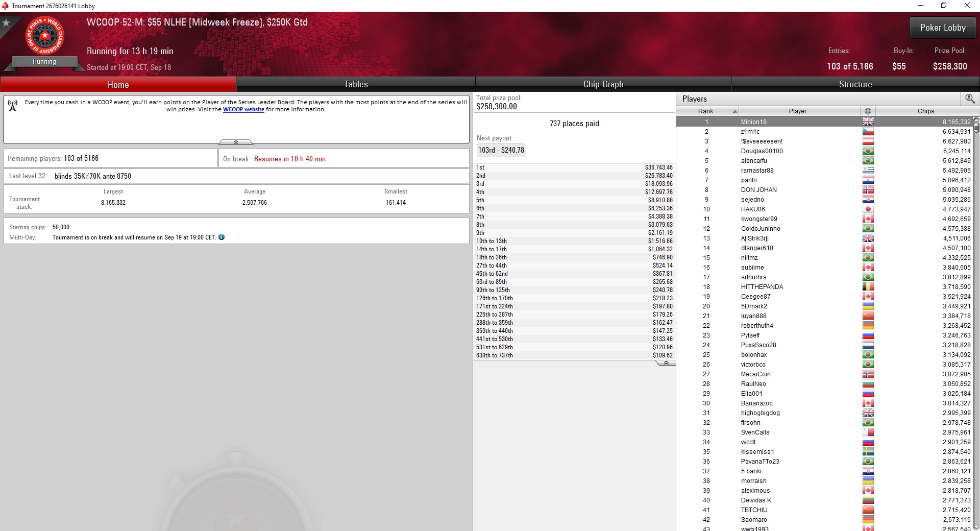This screenshot has height=531, width=980.
Task: Click the WCOOP tournament logo badge
Action: 44,37
